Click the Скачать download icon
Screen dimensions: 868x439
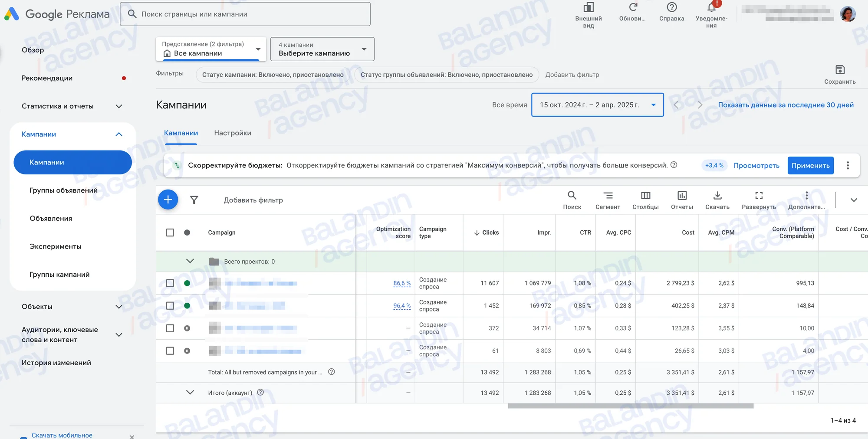point(717,196)
